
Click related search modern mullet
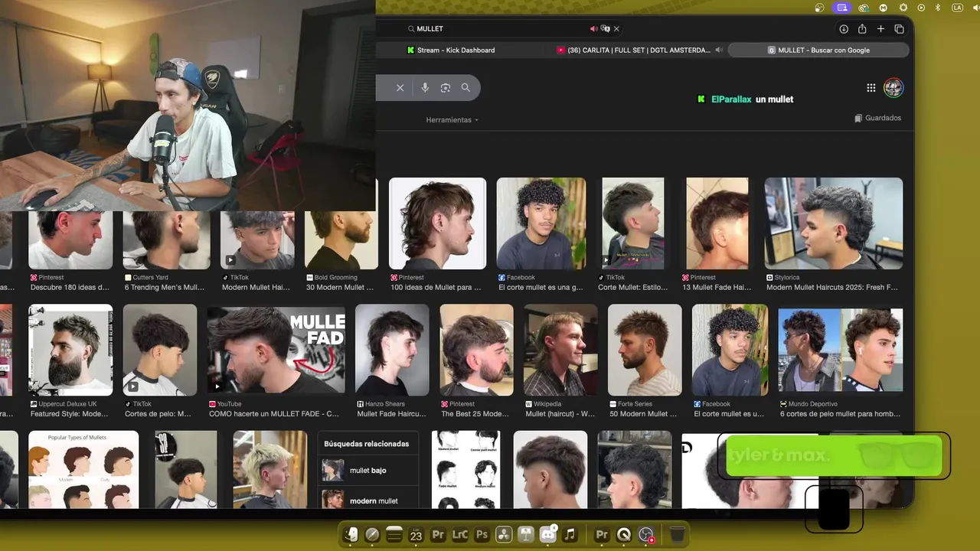click(368, 500)
